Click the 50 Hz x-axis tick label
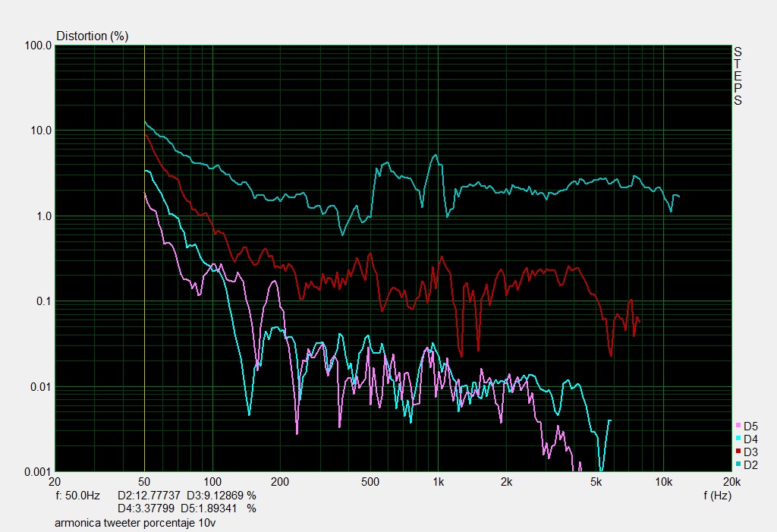Screen dimensions: 777x532 [144, 482]
